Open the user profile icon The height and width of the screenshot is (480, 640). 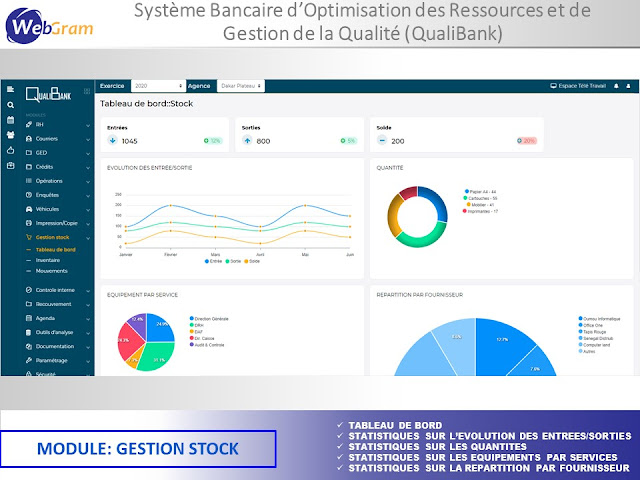629,86
